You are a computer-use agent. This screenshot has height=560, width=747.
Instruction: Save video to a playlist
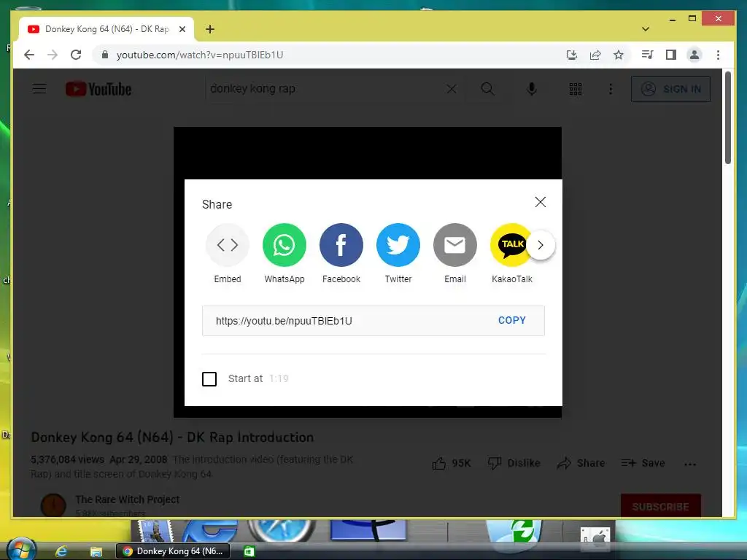(643, 463)
